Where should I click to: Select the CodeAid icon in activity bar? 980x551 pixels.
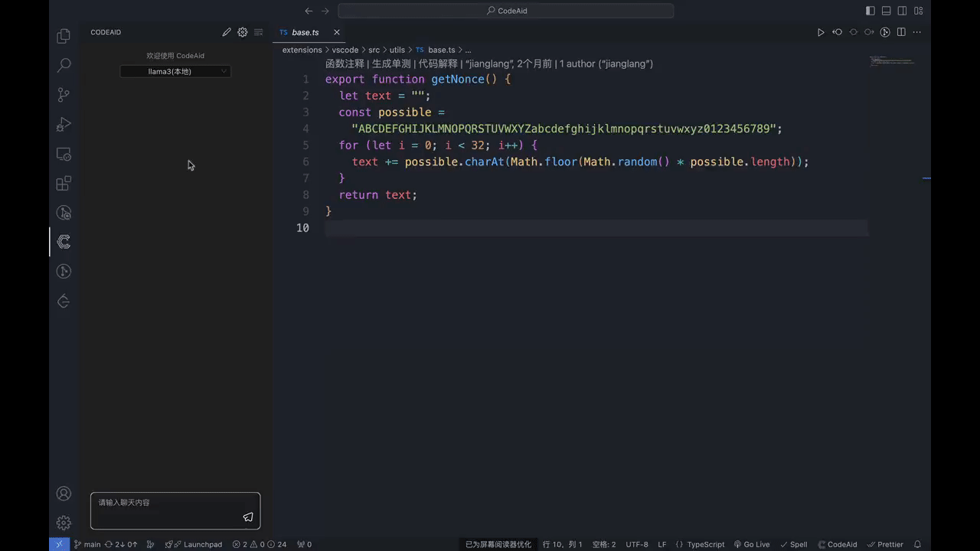[64, 242]
